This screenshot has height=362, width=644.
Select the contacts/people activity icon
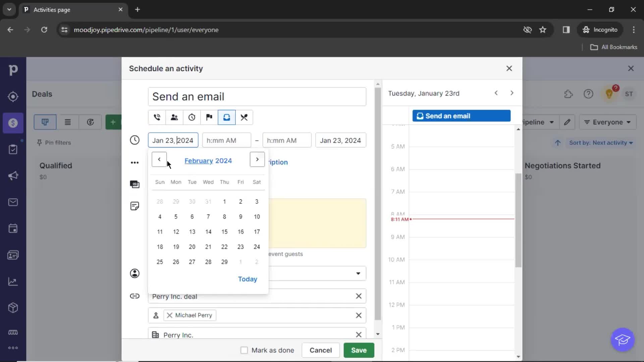point(174,117)
